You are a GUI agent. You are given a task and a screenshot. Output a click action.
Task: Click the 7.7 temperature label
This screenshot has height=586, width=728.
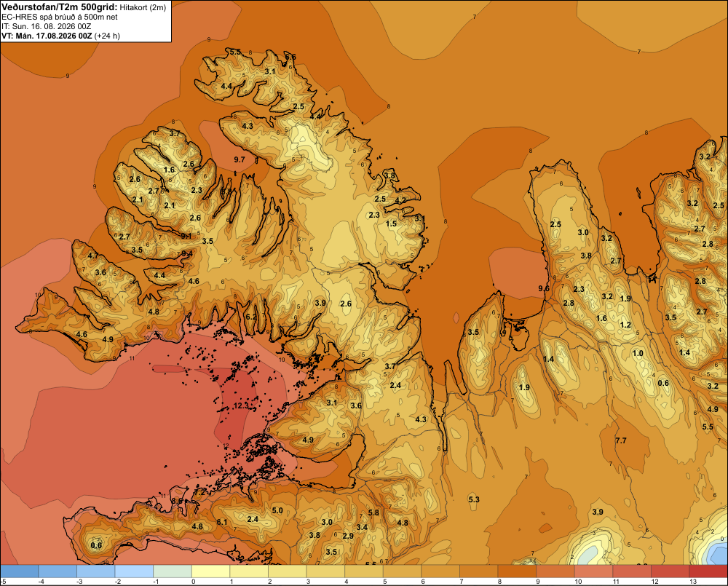tap(621, 440)
